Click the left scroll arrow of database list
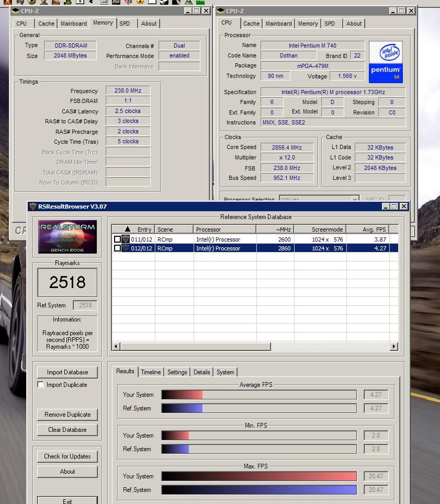Image resolution: width=440 pixels, height=504 pixels. (116, 346)
